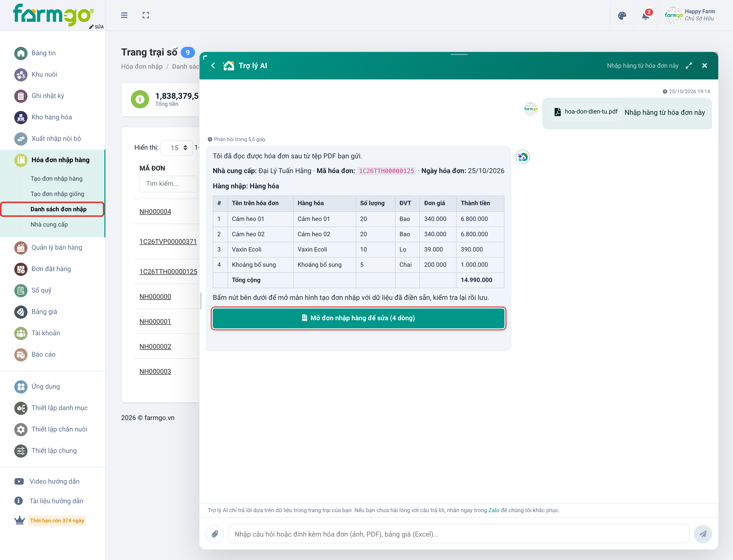This screenshot has width=733, height=560.
Task: Collapse Hóa đơn nhập hàng menu group
Action: click(53, 160)
